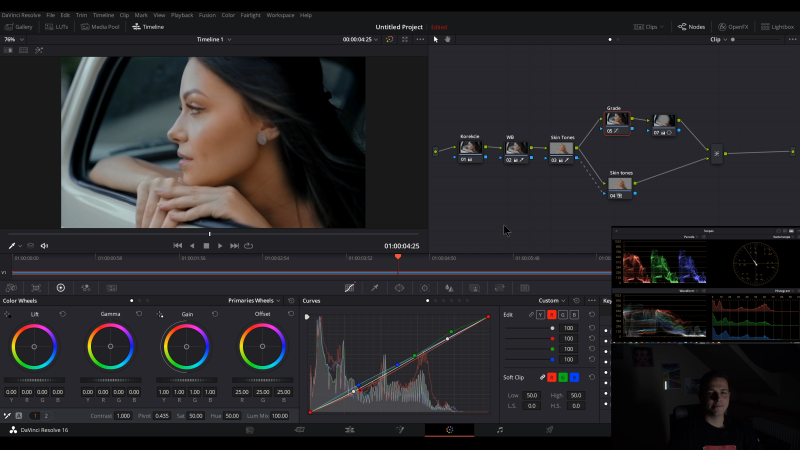Open the Media Pool panel
This screenshot has height=450, width=800.
100,27
